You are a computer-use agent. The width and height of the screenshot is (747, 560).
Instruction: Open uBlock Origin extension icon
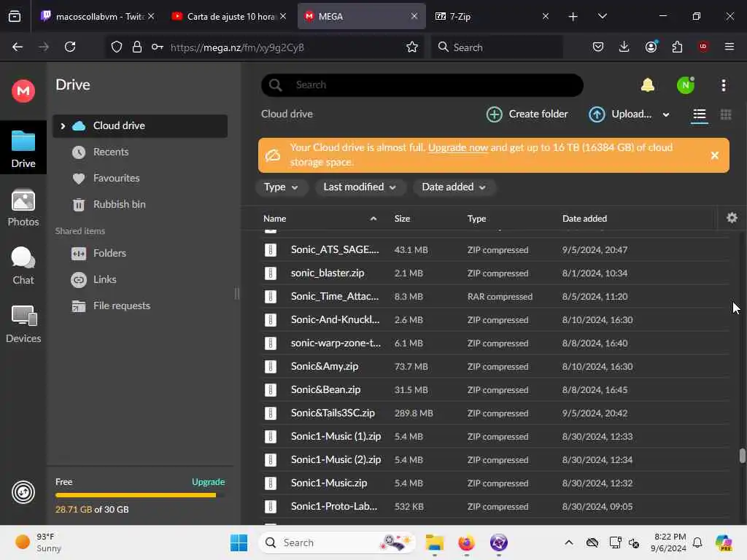click(703, 47)
